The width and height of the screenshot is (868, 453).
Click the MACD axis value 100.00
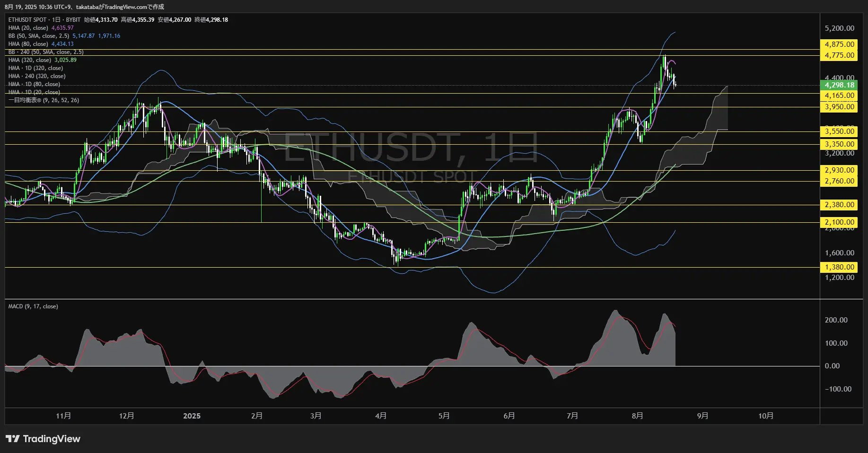coord(836,343)
